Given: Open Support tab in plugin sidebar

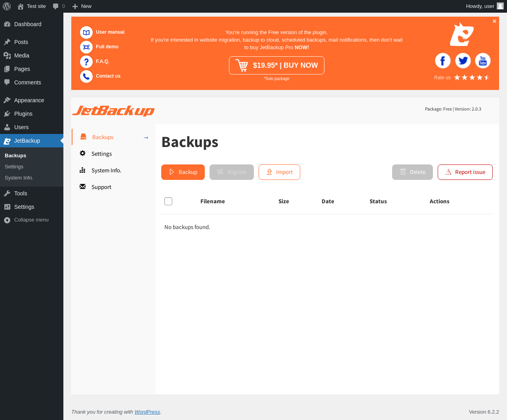Looking at the screenshot, I should click(113, 187).
